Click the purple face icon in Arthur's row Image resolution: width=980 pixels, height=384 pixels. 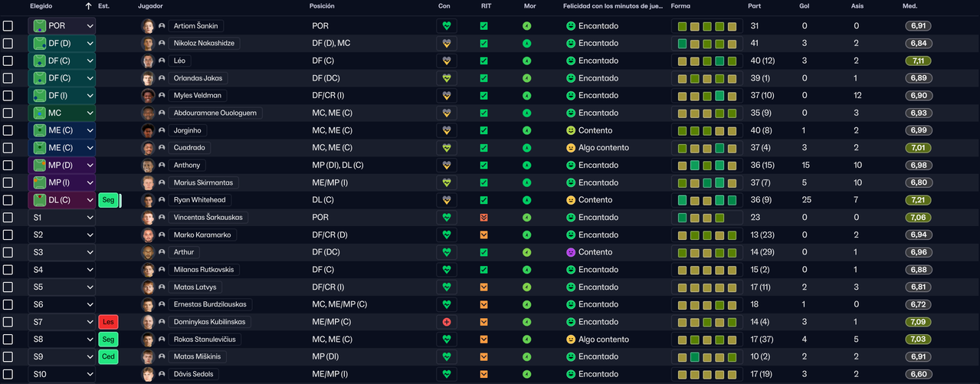(571, 252)
